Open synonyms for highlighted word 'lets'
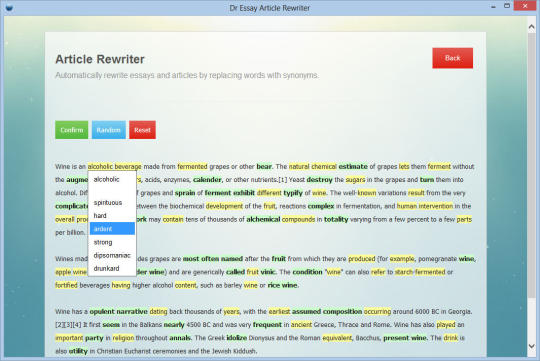The height and width of the screenshot is (361, 540). point(404,166)
